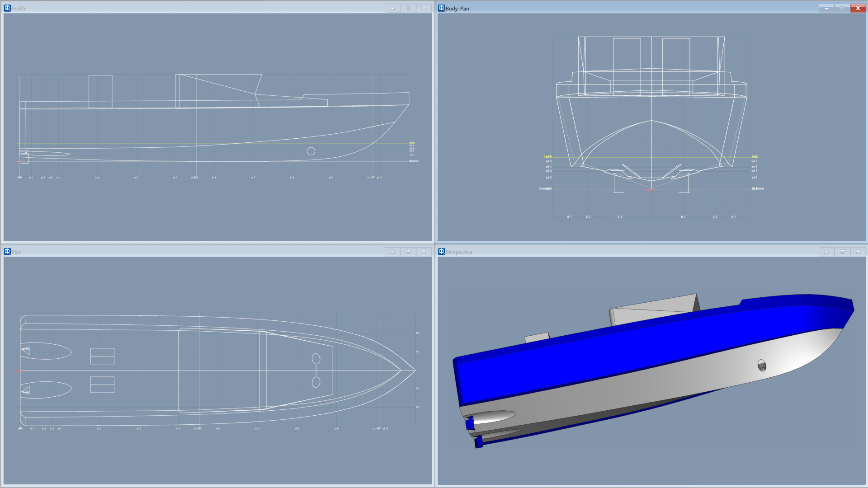Close the Profile window
868x488 pixels.
pyautogui.click(x=424, y=8)
